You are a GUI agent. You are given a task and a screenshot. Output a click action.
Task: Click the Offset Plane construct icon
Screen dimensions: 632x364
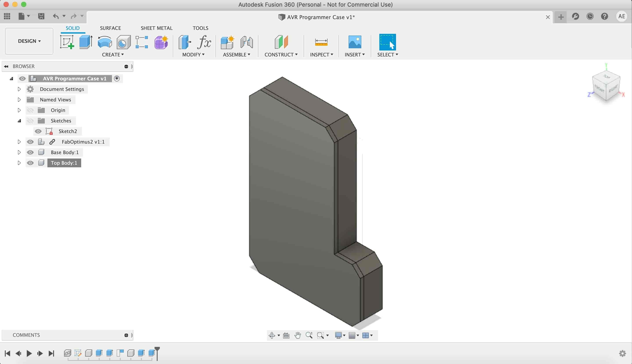[281, 42]
